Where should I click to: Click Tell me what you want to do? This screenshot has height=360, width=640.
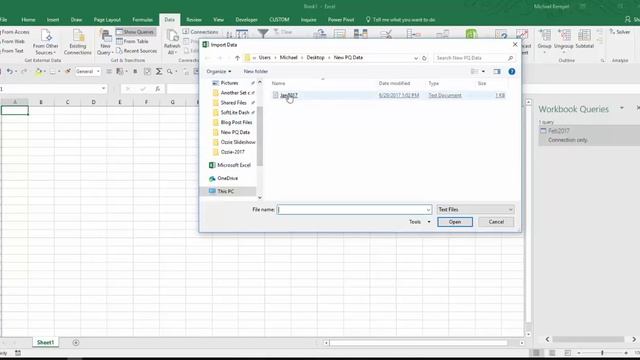point(400,20)
